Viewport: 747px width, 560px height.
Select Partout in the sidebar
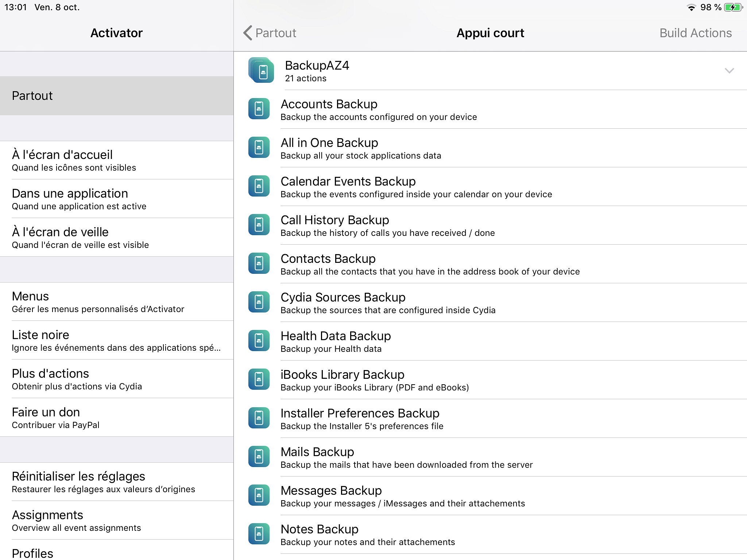[117, 96]
